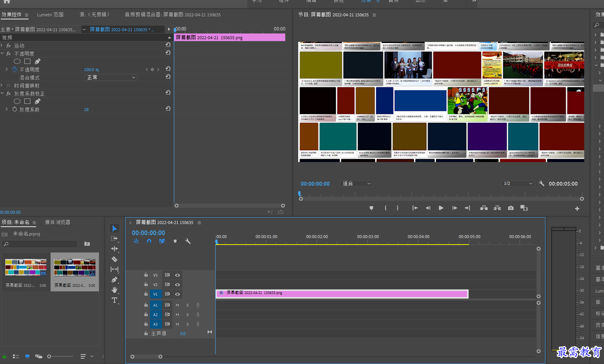
Task: Switch to the 源 (无剪辑) tab
Action: [95, 14]
